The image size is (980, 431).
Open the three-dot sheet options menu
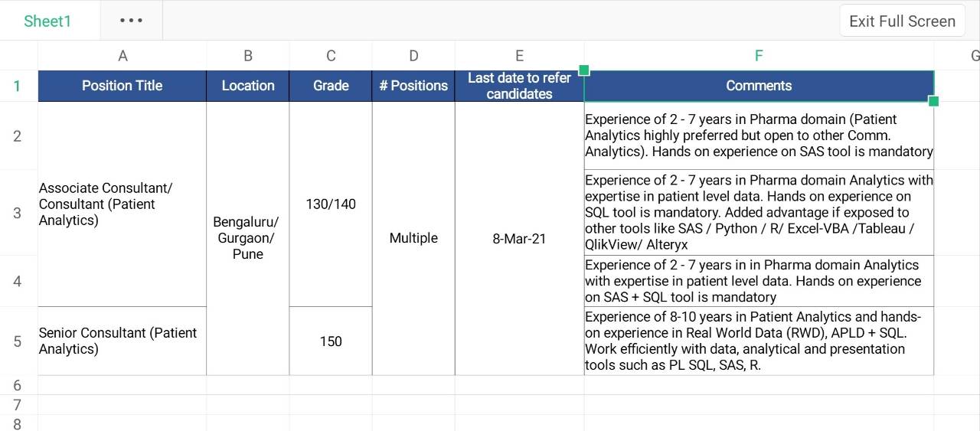click(x=131, y=21)
